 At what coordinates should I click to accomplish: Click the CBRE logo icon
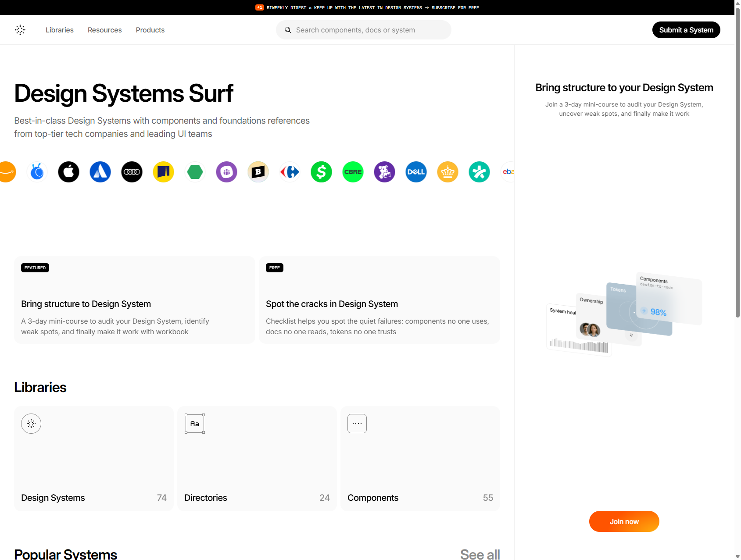(353, 172)
